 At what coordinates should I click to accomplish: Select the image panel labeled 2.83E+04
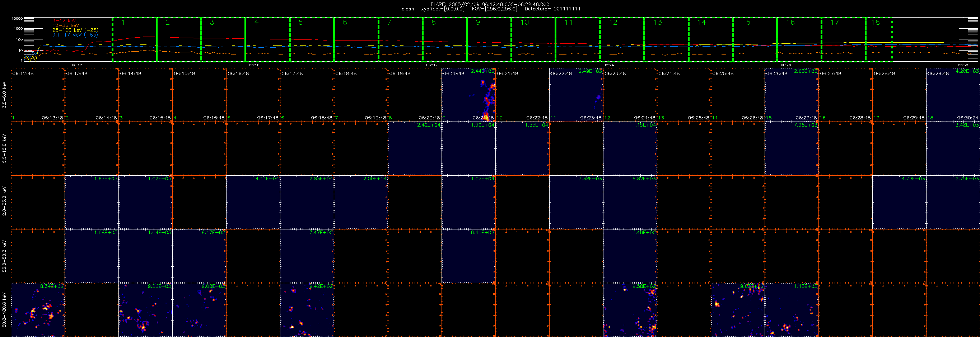(307, 202)
